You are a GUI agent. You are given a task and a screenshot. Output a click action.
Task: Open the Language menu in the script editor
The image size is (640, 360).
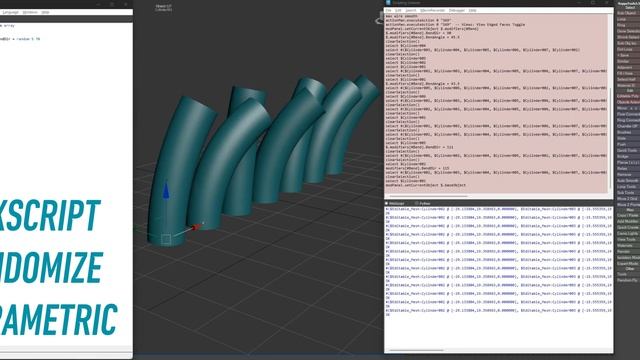coord(11,12)
